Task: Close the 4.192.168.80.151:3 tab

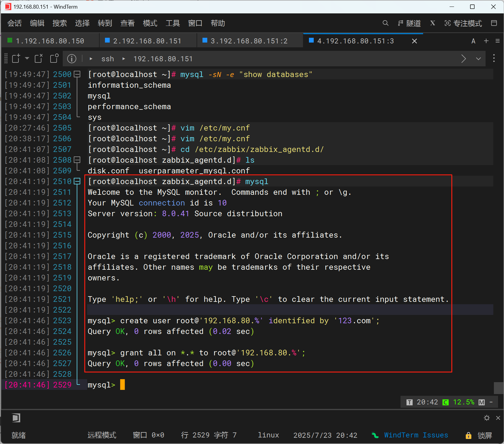Action: coord(414,41)
